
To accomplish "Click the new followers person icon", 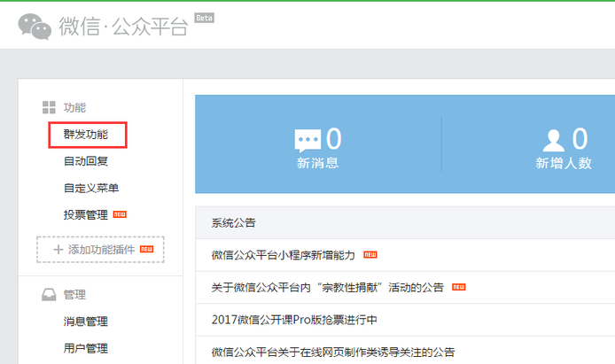I will (554, 140).
